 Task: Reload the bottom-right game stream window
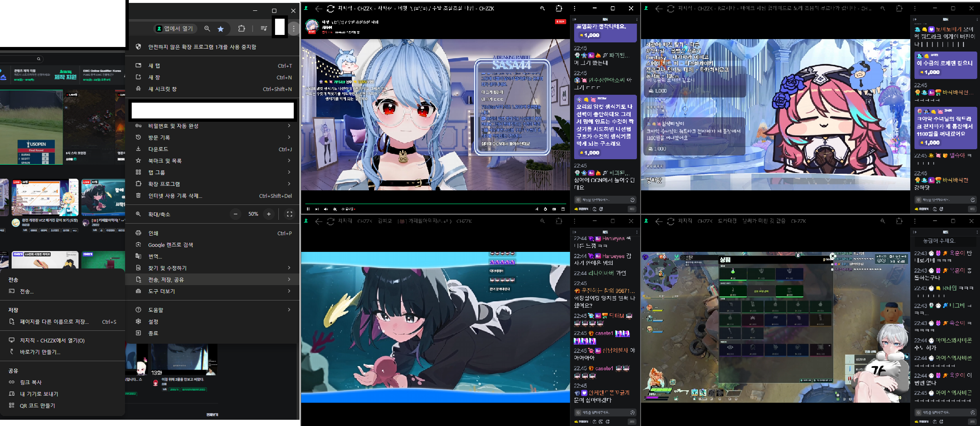671,222
